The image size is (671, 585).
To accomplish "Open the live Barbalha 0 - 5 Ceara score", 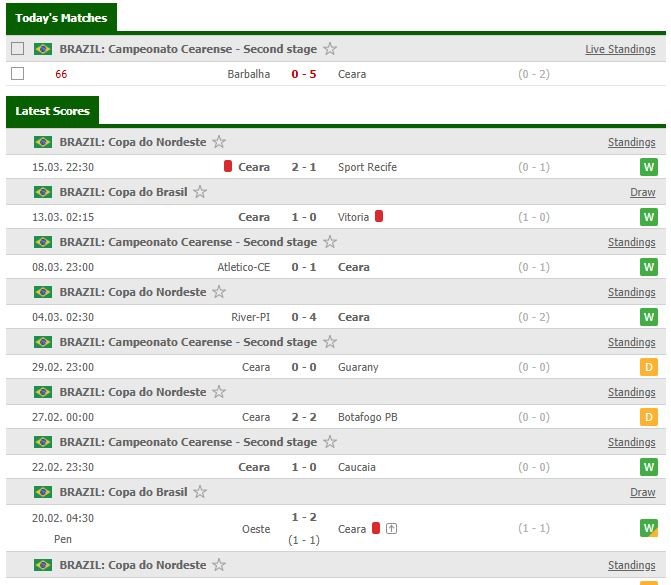I will [303, 74].
